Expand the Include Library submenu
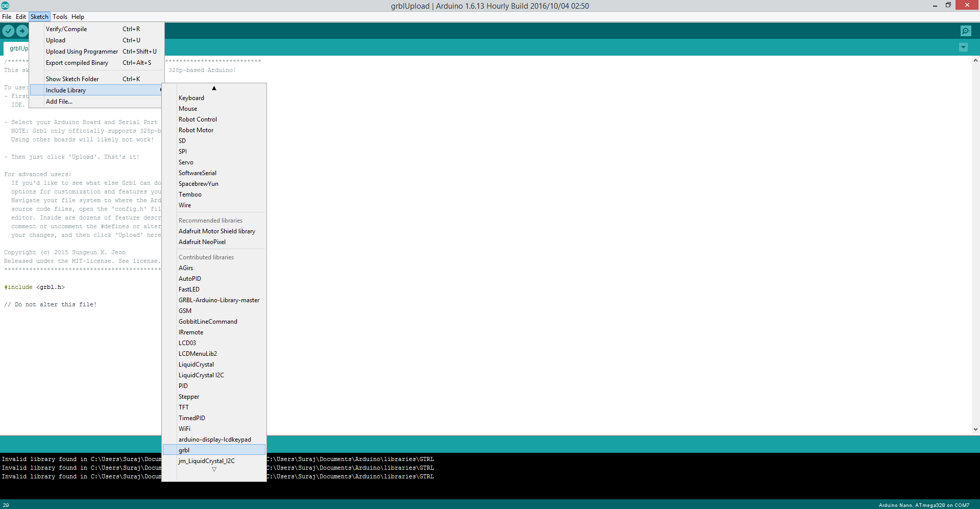This screenshot has width=980, height=509. pos(97,90)
